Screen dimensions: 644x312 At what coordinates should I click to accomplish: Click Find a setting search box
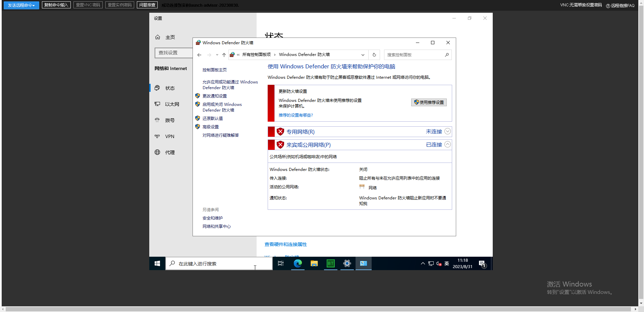click(x=174, y=53)
